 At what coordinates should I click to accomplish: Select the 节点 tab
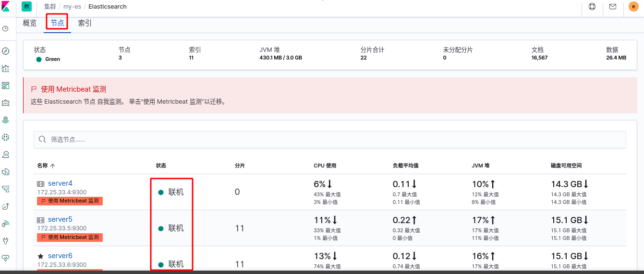click(x=57, y=23)
